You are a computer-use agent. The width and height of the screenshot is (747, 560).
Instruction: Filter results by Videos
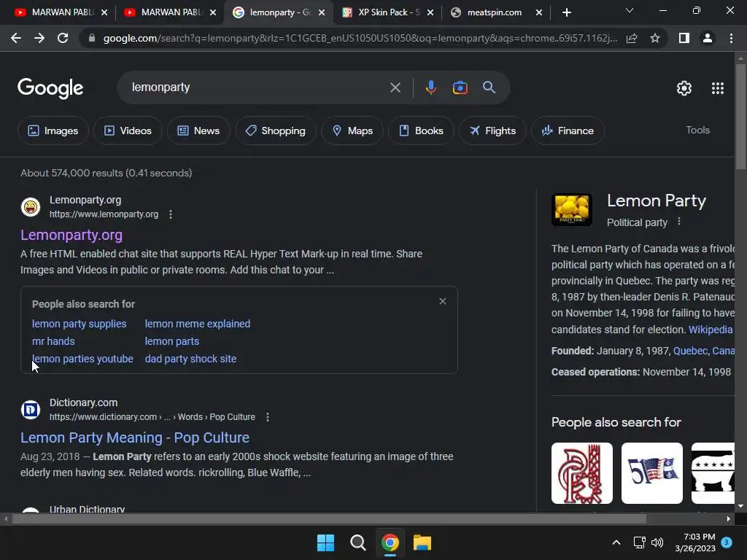tap(128, 131)
